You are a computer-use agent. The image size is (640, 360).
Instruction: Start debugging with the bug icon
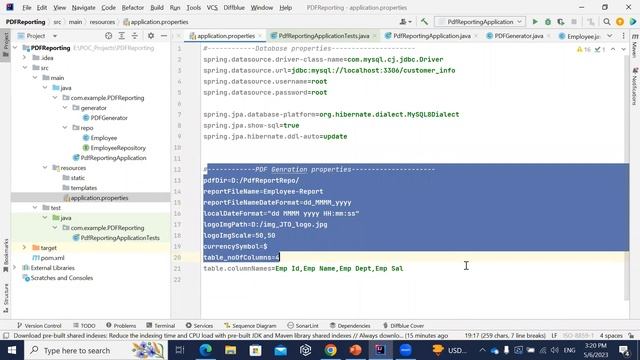548,22
